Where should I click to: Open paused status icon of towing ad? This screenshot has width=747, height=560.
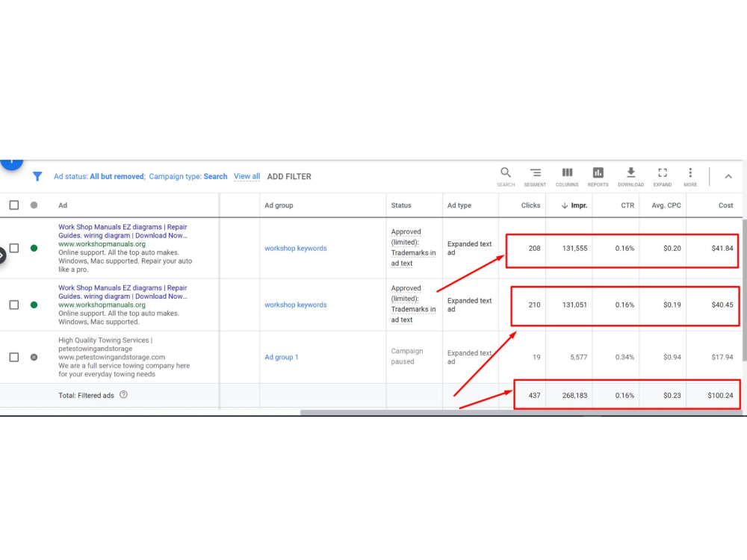tap(34, 357)
